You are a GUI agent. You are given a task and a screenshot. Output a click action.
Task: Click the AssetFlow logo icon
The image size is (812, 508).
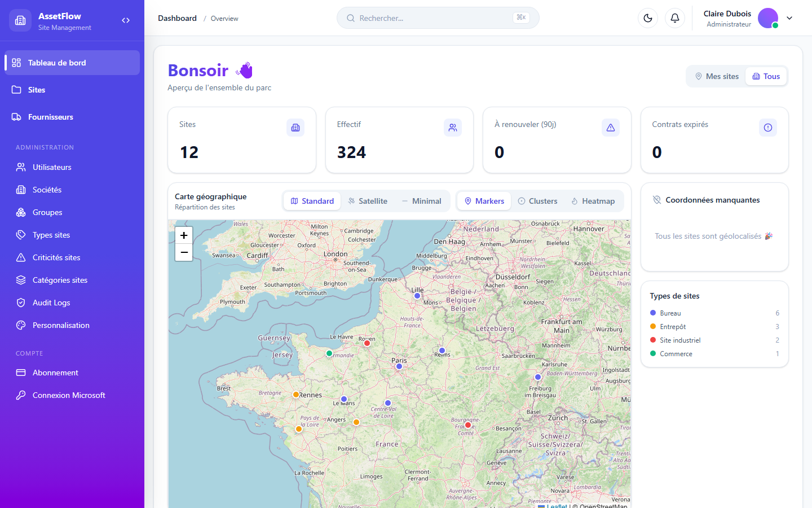click(x=20, y=20)
